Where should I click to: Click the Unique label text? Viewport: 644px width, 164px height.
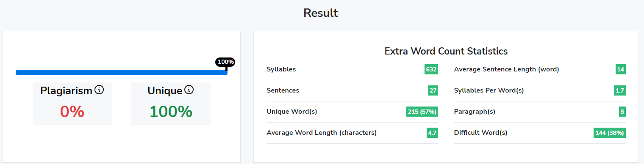coord(165,90)
